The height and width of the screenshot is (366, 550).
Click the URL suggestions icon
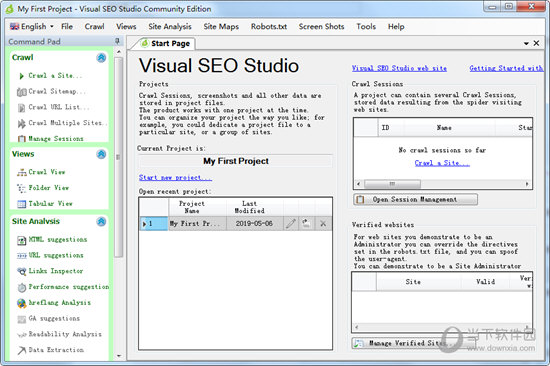pyautogui.click(x=22, y=256)
